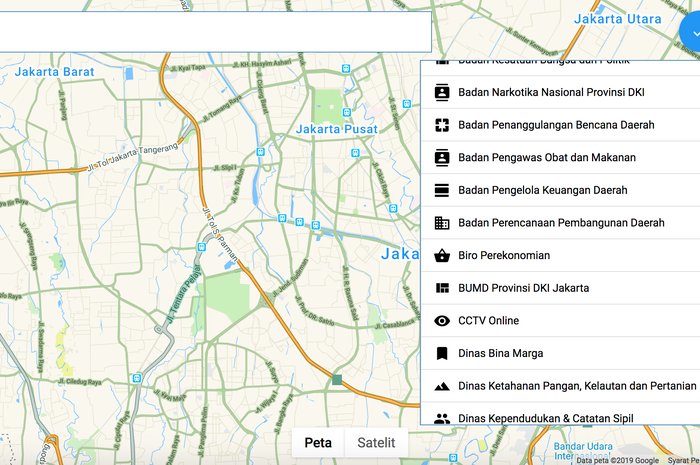Click the Jl. Casablanca road label
Image resolution: width=700 pixels, height=465 pixels.
point(395,325)
